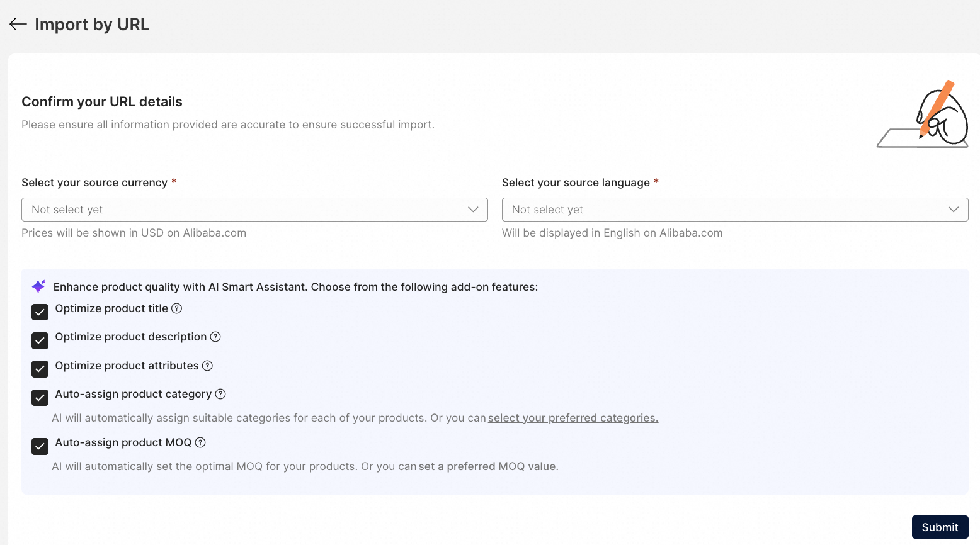Click the Submit button
Image resolution: width=980 pixels, height=545 pixels.
940,527
